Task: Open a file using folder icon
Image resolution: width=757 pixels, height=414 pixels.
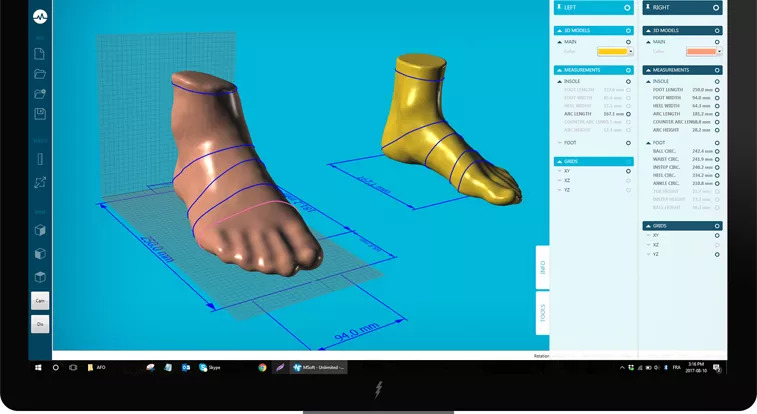Action: point(40,74)
